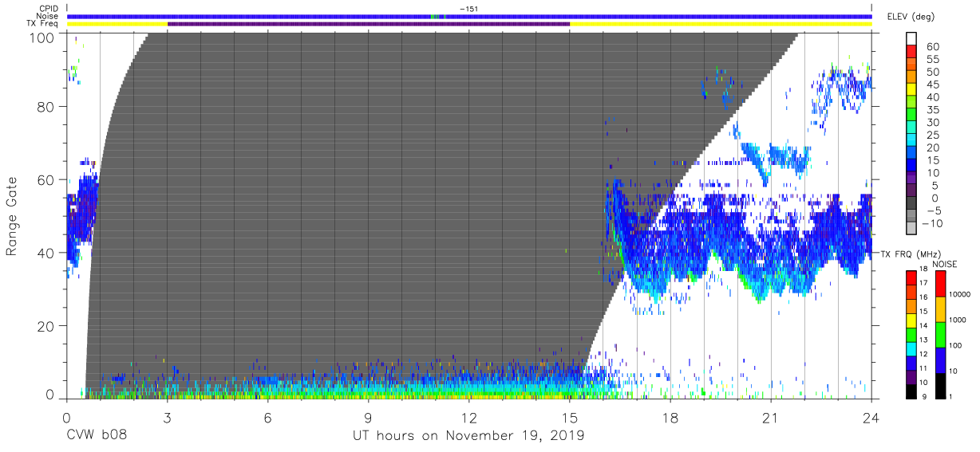
Task: Click the 'TX Freq' row label
Action: coord(42,24)
